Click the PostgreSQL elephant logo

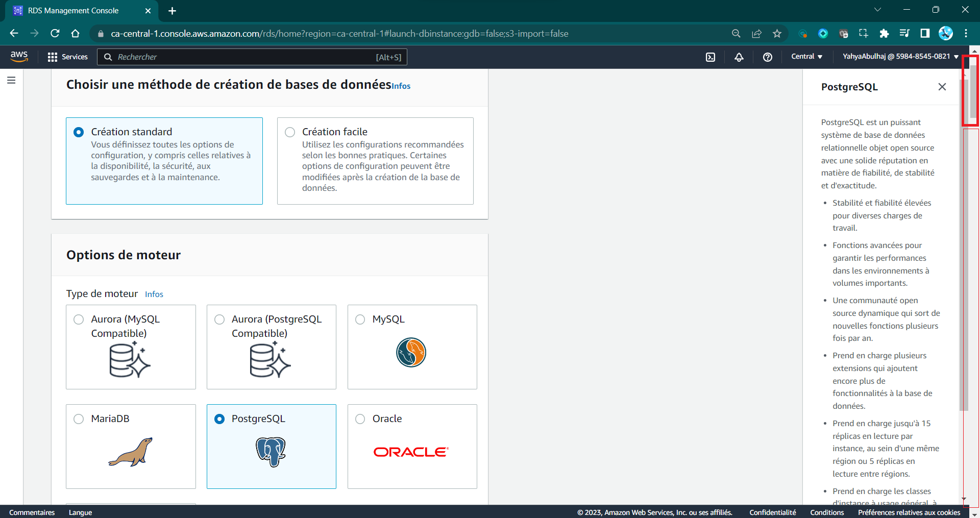click(x=271, y=452)
